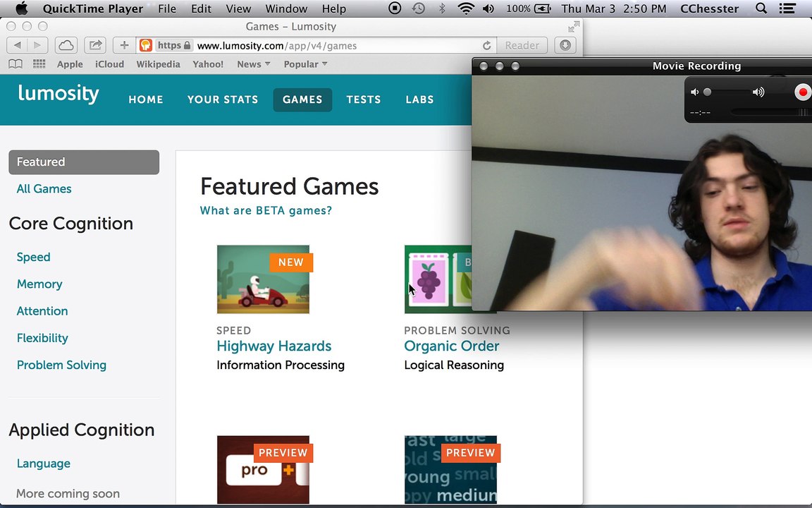
Task: Click the battery status icon
Action: pos(543,8)
